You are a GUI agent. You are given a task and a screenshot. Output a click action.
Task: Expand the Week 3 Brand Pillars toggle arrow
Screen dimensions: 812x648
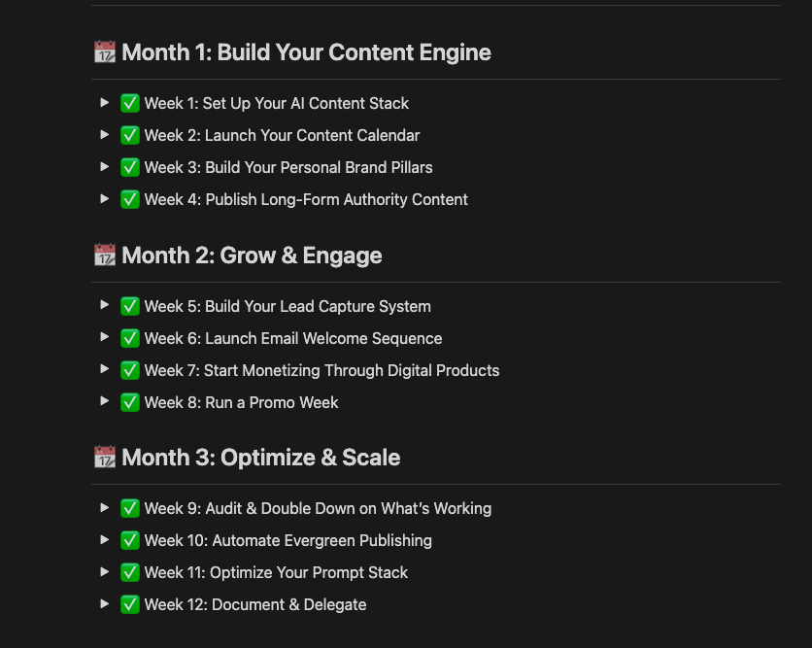[x=104, y=167]
